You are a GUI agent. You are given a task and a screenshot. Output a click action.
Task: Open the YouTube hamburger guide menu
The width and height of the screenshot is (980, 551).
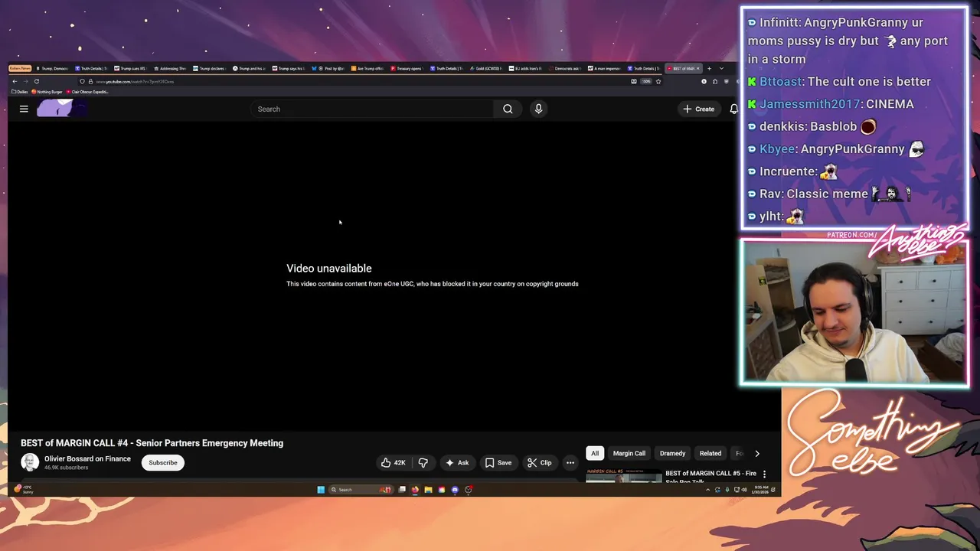tap(24, 109)
